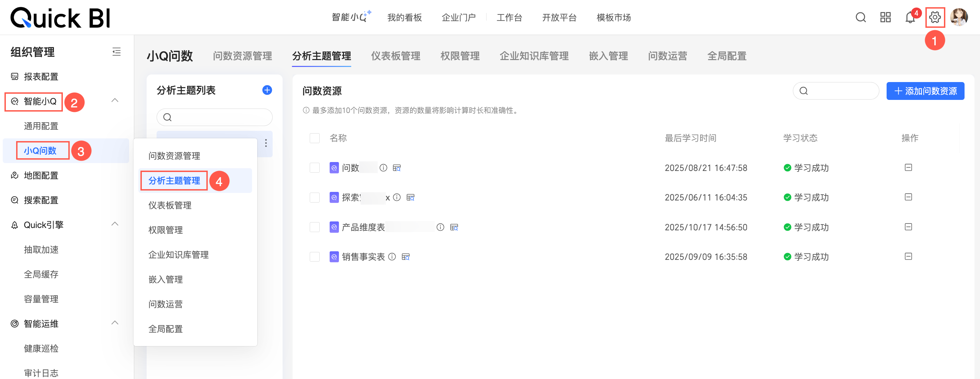The height and width of the screenshot is (379, 980).
Task: Select all resources via header checkbox
Action: [315, 138]
